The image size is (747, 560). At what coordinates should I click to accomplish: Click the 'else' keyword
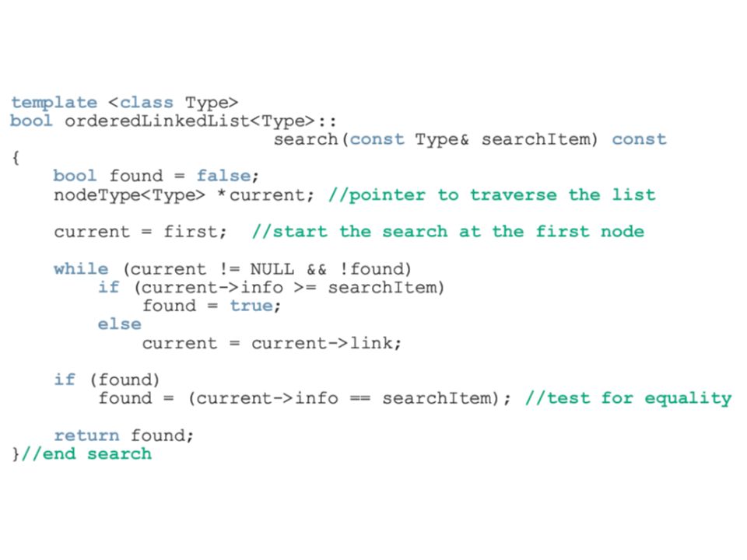click(120, 324)
